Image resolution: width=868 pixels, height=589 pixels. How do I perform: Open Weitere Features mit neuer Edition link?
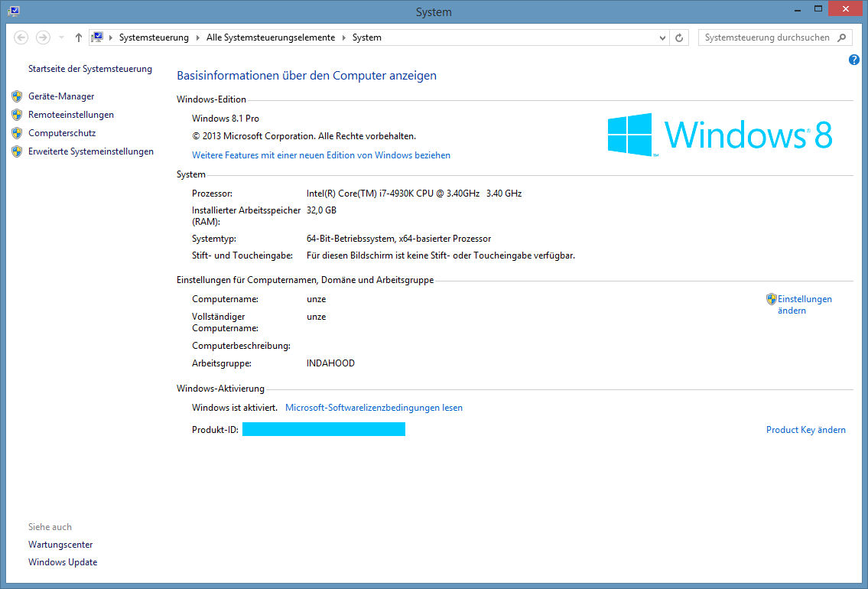(x=321, y=155)
